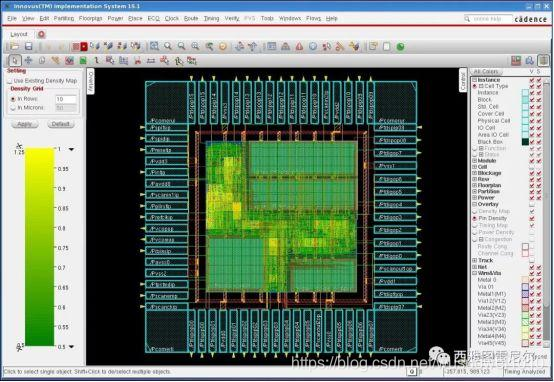Click the save design disk icon
Screen dimensions: 554x382
click(29, 46)
